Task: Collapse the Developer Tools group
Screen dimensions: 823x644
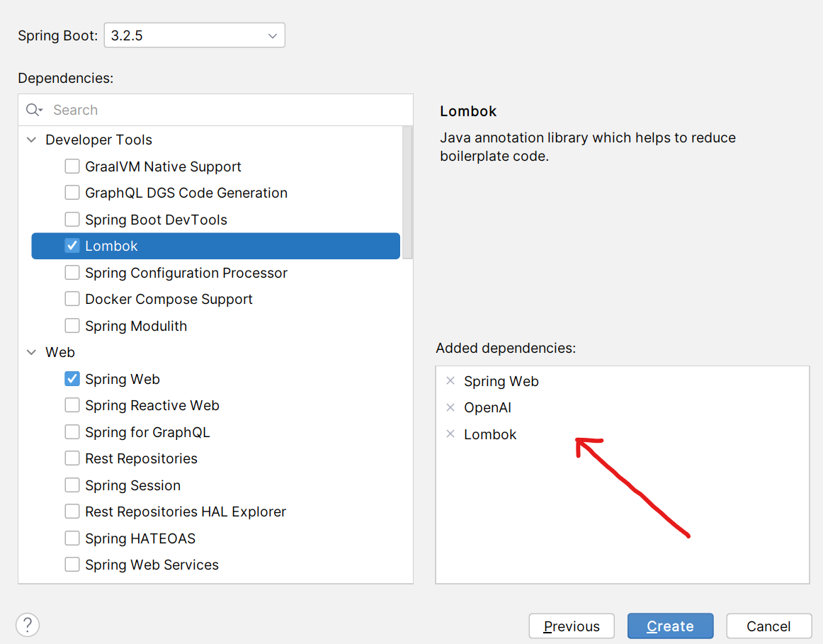Action: pos(31,140)
